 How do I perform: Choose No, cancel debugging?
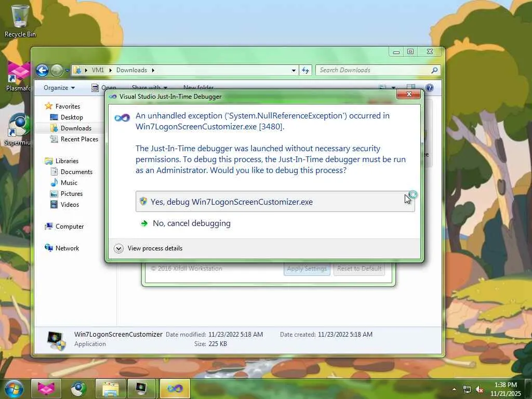[x=192, y=223]
